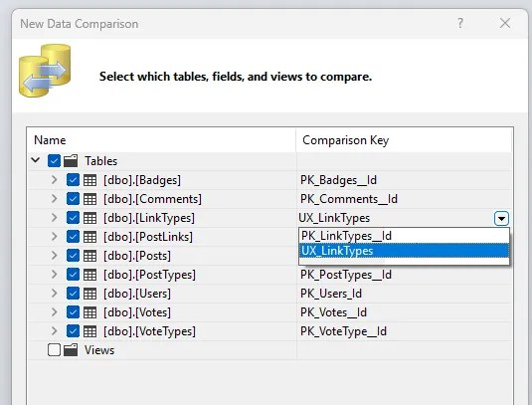Collapse the Tables tree node
The width and height of the screenshot is (532, 405).
36,160
